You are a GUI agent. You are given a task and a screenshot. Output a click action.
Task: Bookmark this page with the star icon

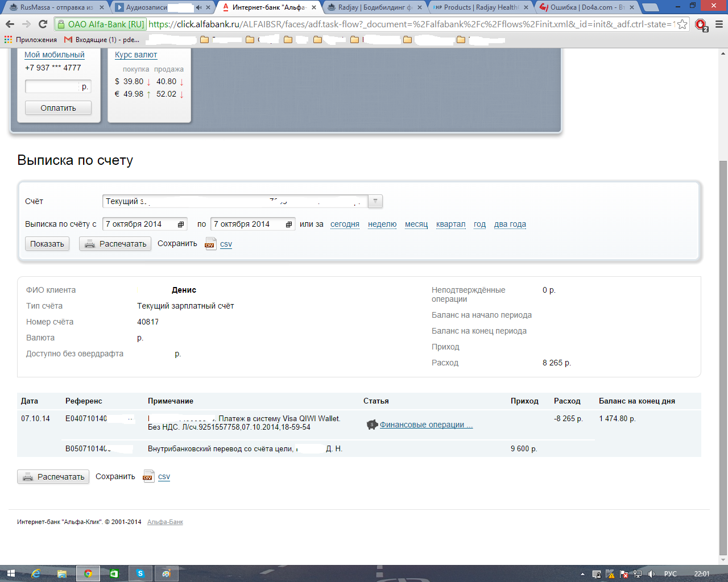point(682,24)
